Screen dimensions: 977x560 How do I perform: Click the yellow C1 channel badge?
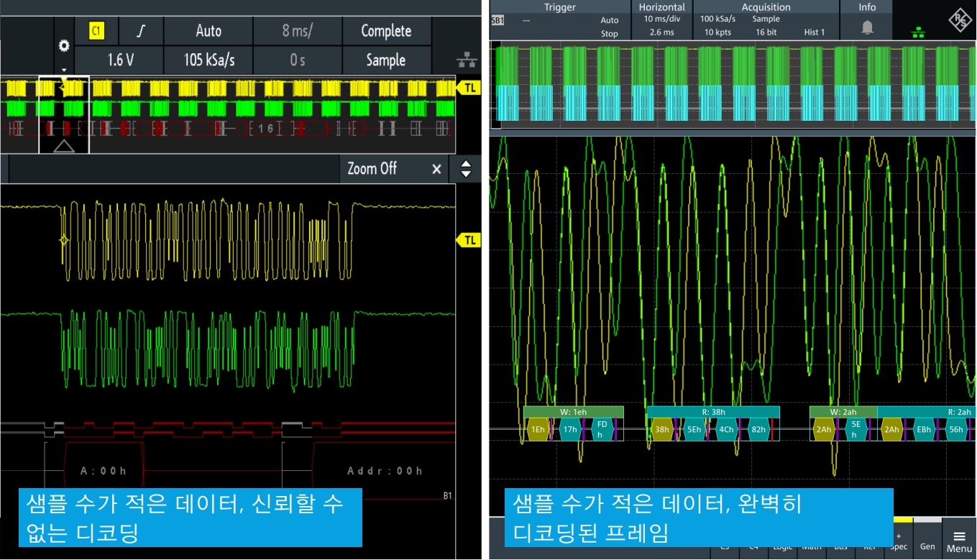(96, 31)
